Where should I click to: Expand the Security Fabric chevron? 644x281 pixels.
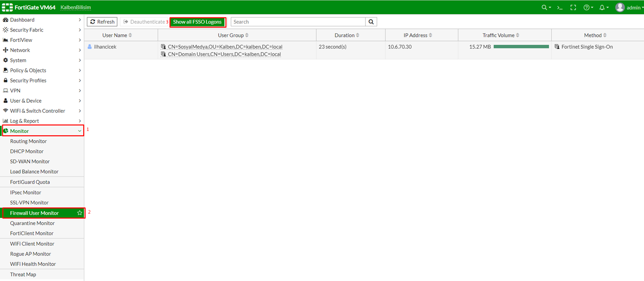pyautogui.click(x=80, y=30)
